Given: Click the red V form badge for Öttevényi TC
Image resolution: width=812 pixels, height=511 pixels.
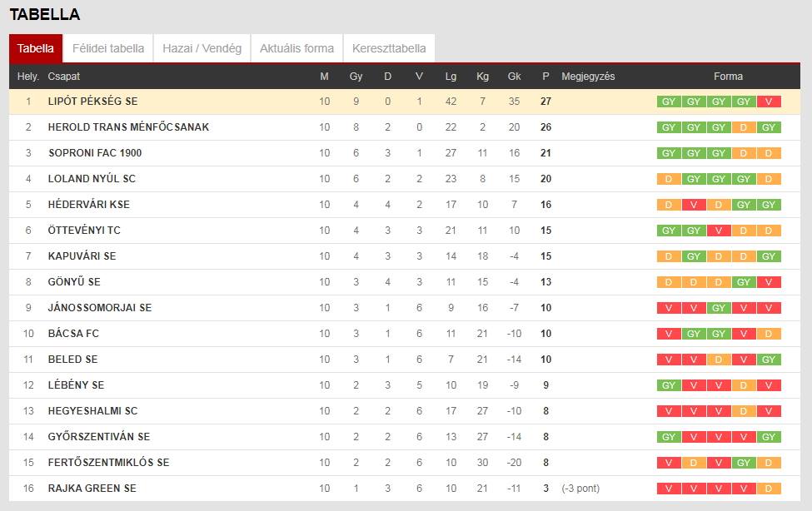Looking at the screenshot, I should click(x=718, y=231).
